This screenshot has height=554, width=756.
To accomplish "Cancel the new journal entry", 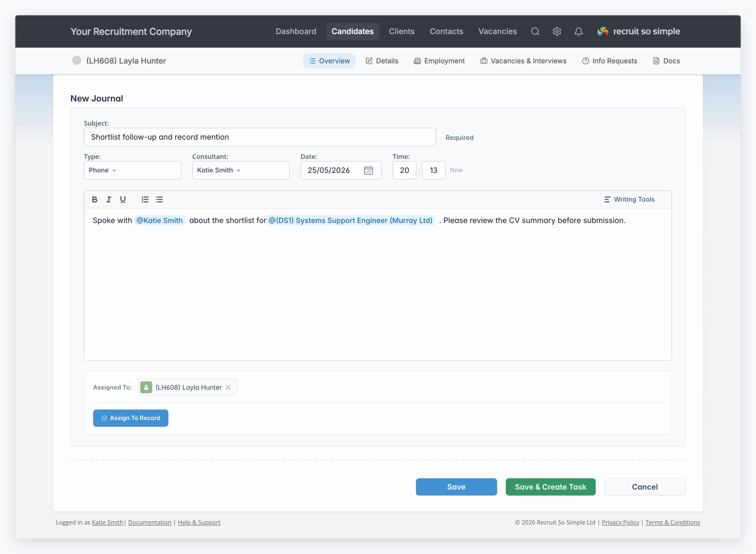I will click(x=645, y=487).
